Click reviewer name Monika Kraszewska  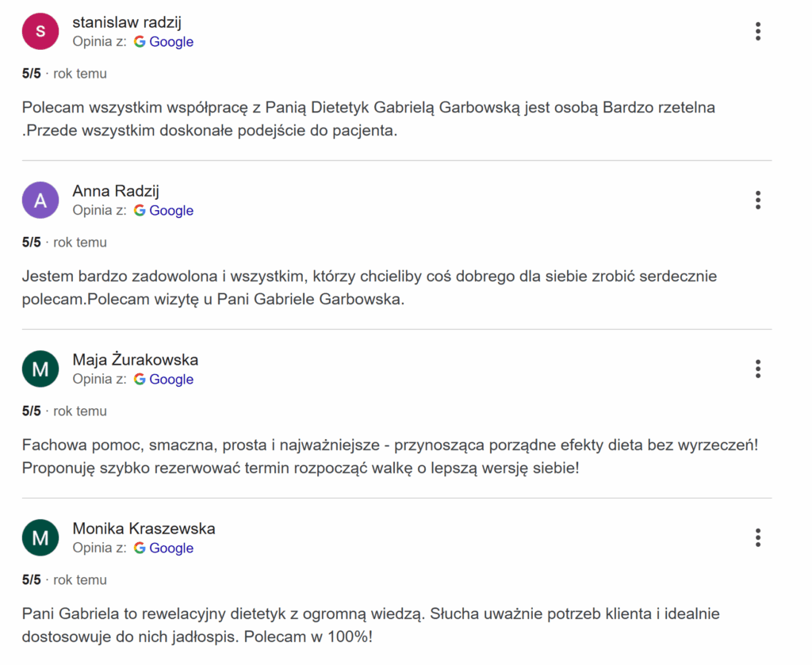coord(144,529)
